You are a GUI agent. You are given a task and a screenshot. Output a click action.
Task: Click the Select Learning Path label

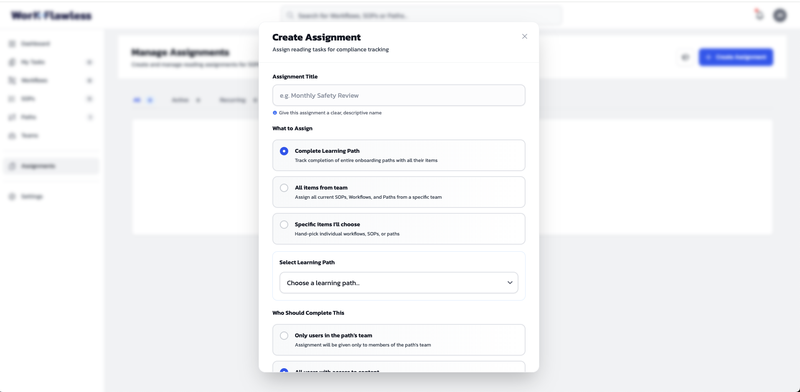coord(307,262)
